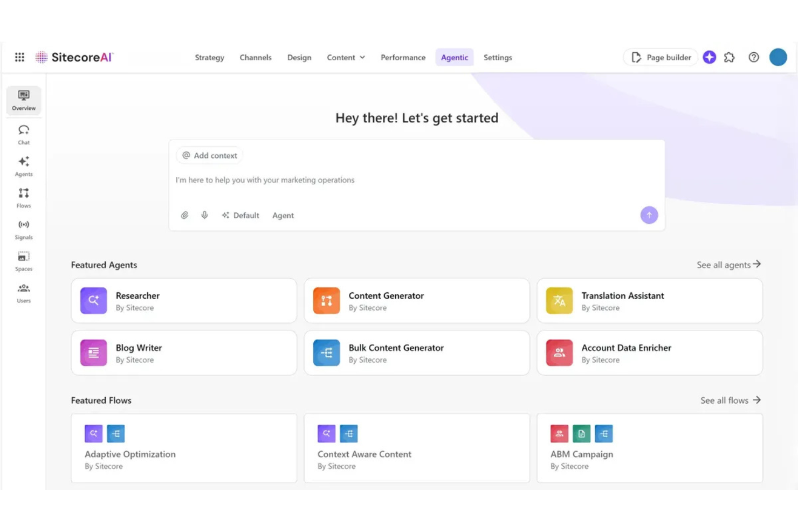This screenshot has width=798, height=532.
Task: Open the Agent selector in prompt box
Action: coord(283,215)
